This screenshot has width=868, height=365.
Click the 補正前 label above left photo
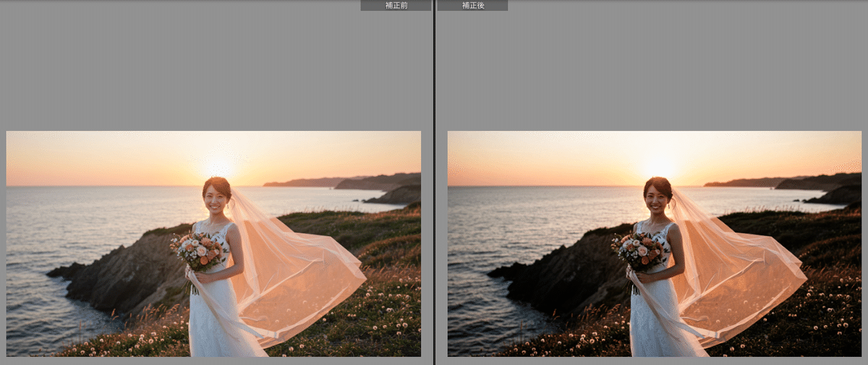coord(396,5)
